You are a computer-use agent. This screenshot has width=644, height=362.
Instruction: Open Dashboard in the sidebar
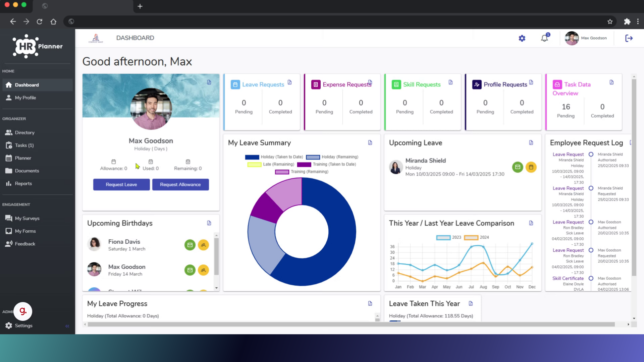[x=37, y=85]
